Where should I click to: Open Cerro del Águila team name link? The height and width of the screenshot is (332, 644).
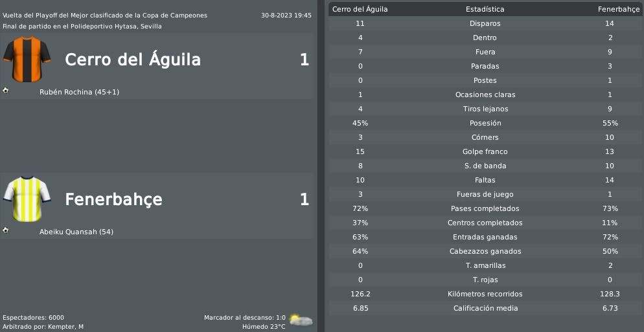pos(133,60)
